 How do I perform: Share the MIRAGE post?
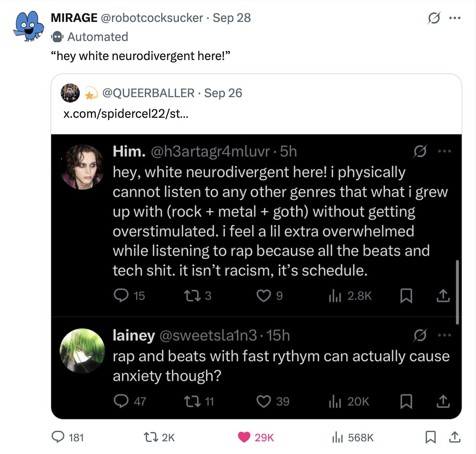pos(455,437)
